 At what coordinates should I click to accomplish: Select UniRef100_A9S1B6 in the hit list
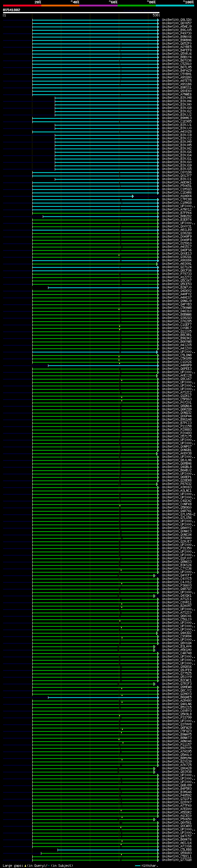pos(176,84)
